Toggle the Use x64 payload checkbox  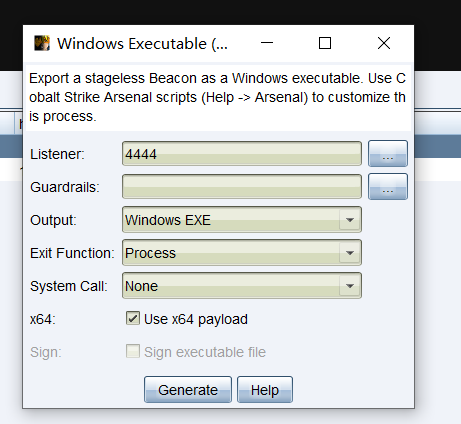point(133,318)
